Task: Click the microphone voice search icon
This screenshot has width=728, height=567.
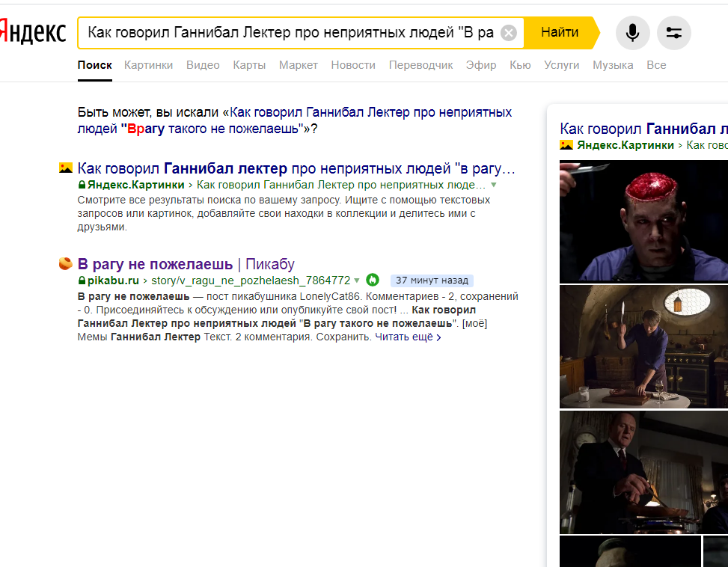Action: [x=632, y=33]
